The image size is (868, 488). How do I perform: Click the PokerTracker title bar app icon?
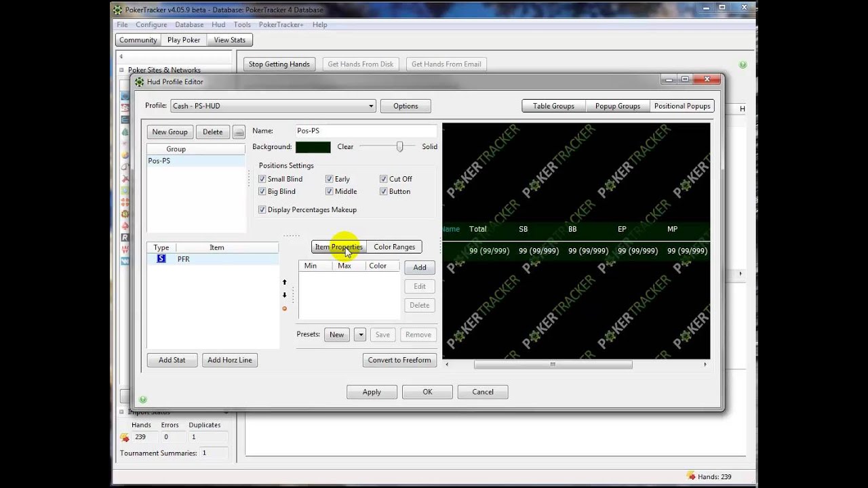click(118, 9)
